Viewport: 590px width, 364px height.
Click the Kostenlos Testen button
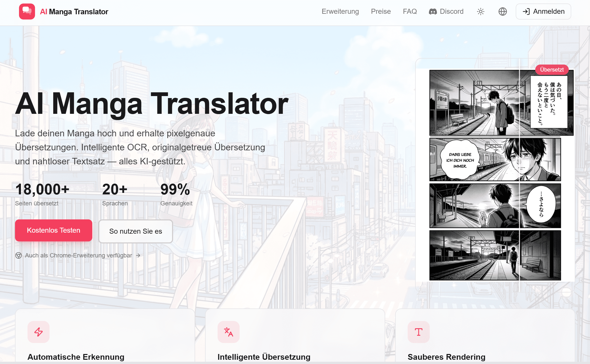pyautogui.click(x=53, y=230)
